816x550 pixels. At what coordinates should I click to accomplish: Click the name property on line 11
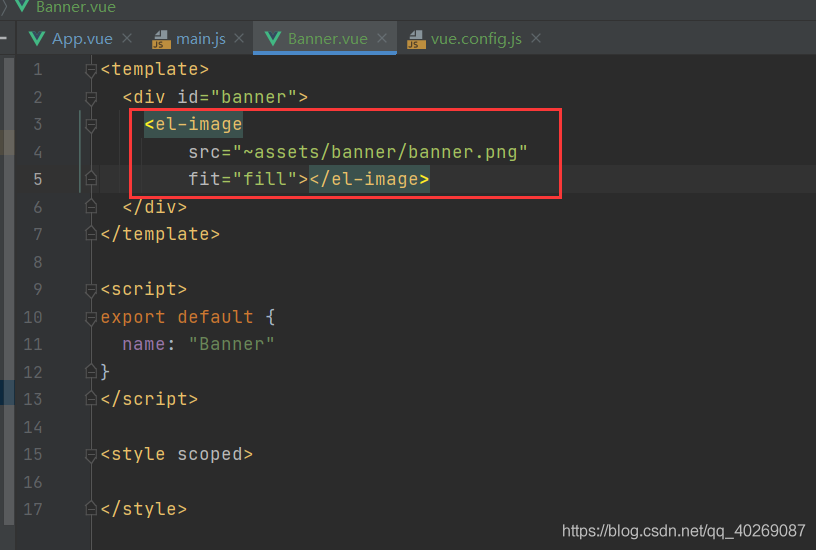[x=144, y=344]
